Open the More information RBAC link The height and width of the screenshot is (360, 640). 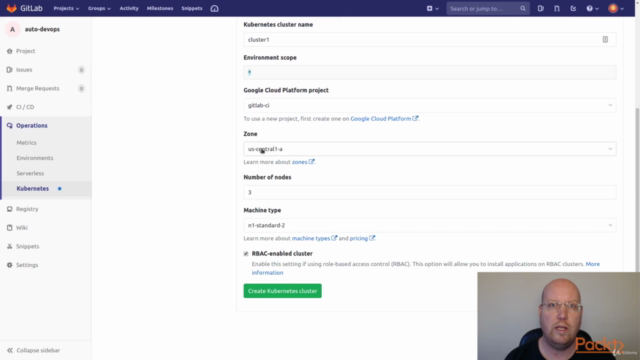click(593, 264)
